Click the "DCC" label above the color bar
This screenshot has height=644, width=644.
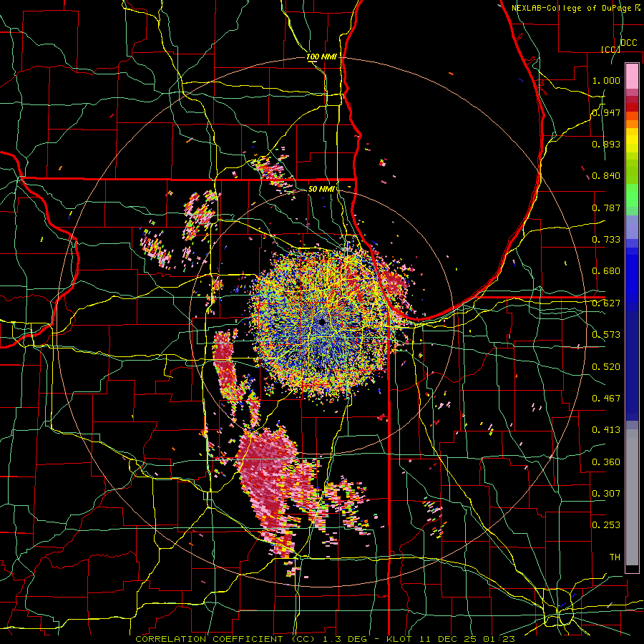[628, 43]
